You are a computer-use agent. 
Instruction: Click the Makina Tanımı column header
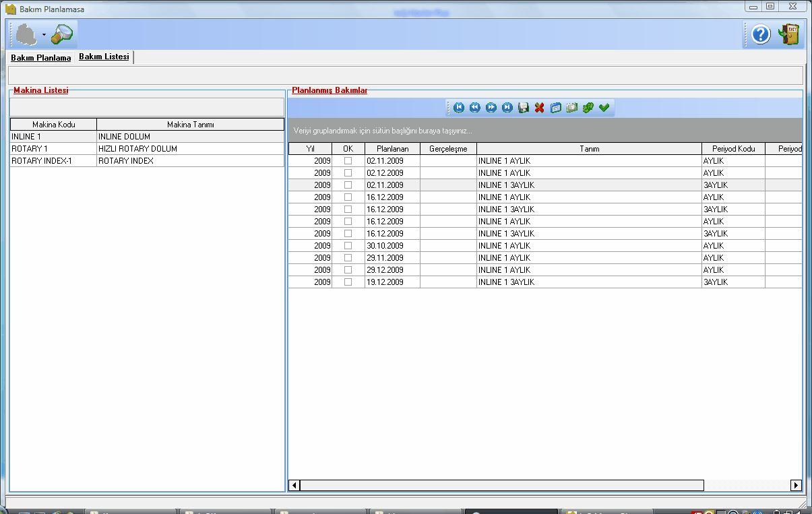[x=190, y=125]
